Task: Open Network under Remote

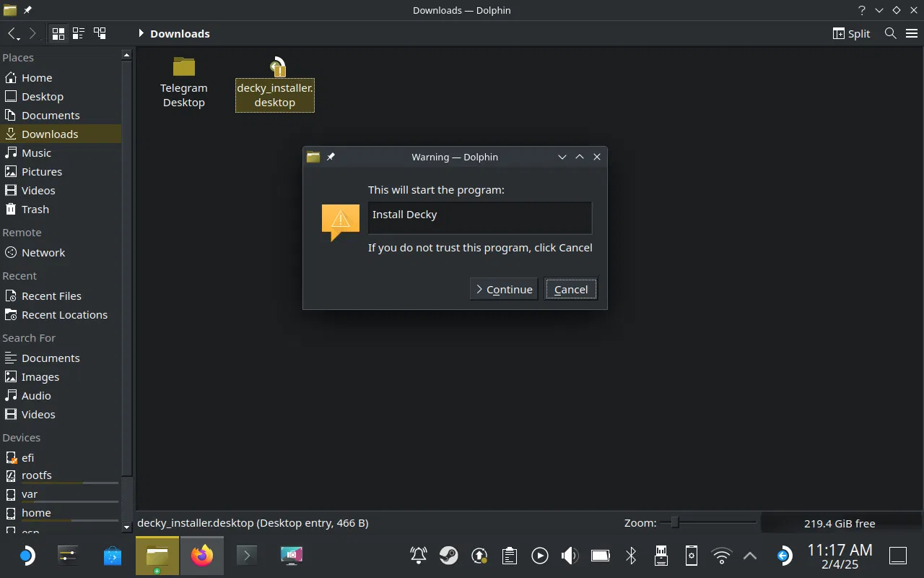Action: click(x=61, y=252)
